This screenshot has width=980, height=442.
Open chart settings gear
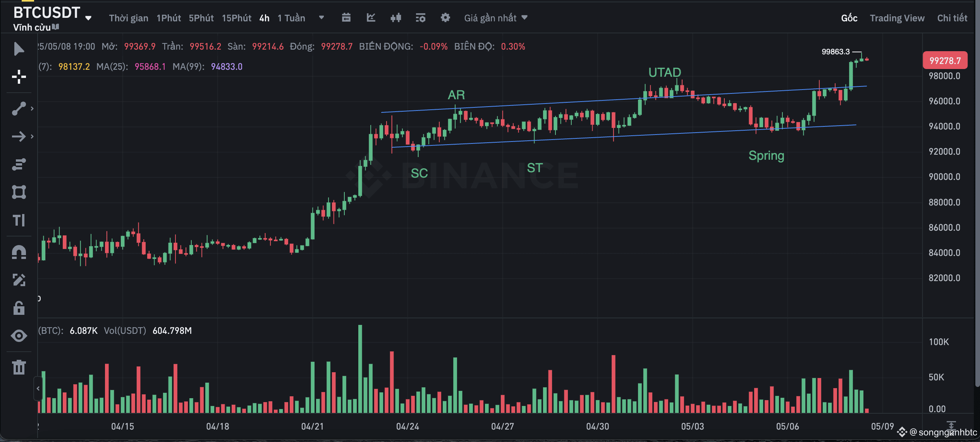[445, 17]
